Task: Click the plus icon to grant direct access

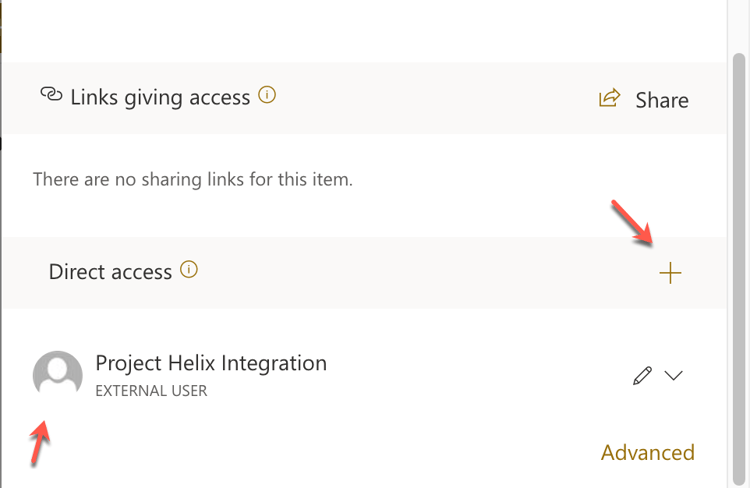Action: [x=670, y=273]
